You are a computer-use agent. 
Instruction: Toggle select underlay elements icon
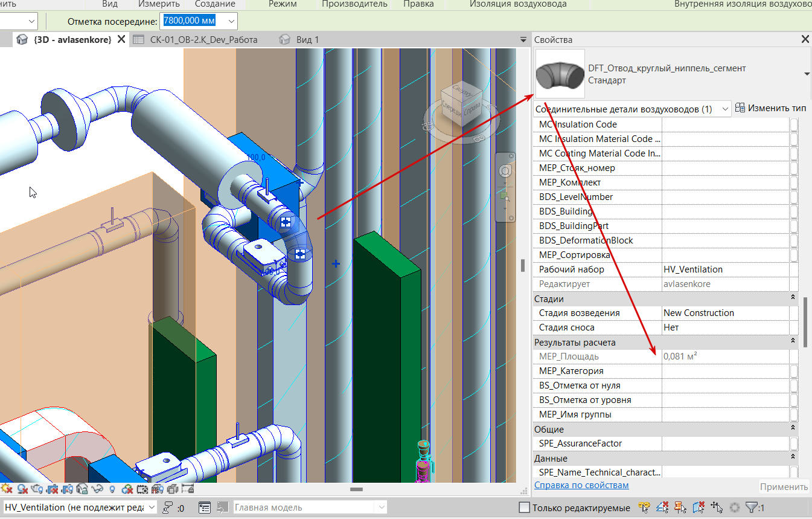[x=663, y=508]
